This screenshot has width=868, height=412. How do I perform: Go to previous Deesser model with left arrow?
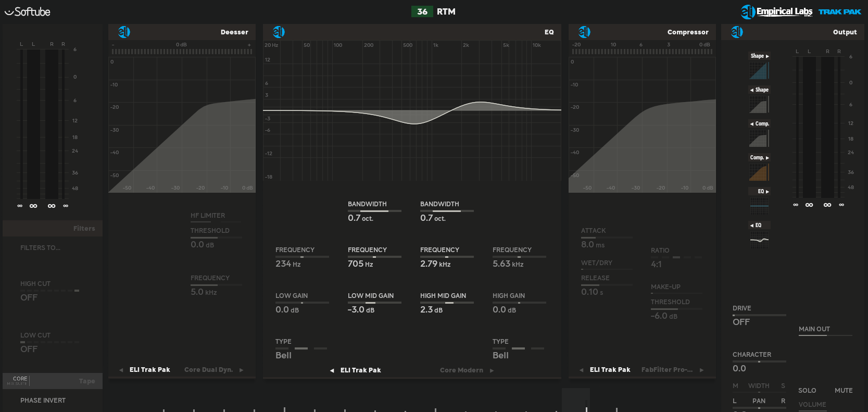point(121,370)
